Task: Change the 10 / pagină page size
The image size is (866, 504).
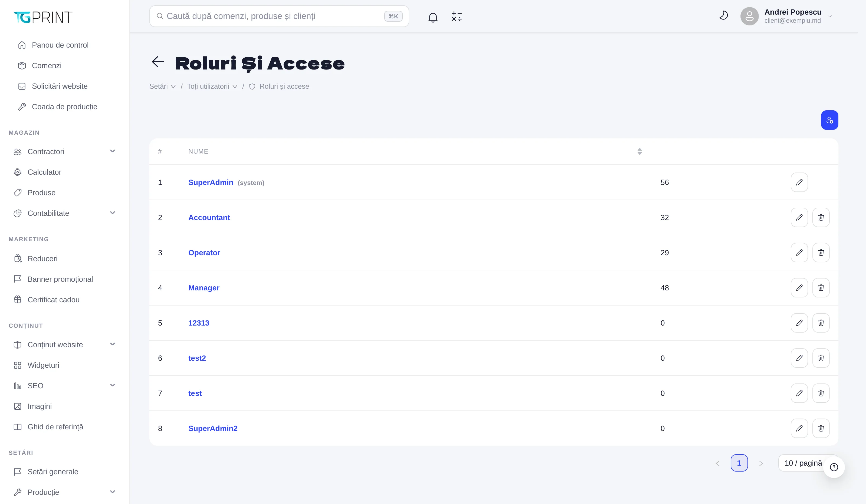Action: (x=803, y=463)
